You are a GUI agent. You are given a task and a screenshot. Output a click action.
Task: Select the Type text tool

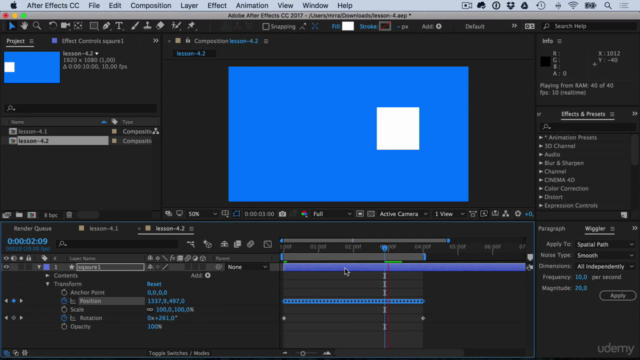coord(119,26)
